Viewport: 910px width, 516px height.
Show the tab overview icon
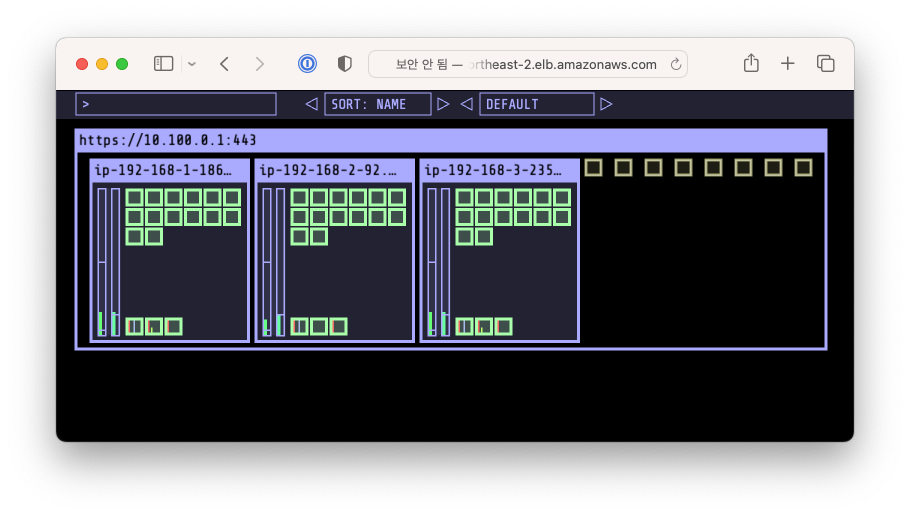click(825, 63)
